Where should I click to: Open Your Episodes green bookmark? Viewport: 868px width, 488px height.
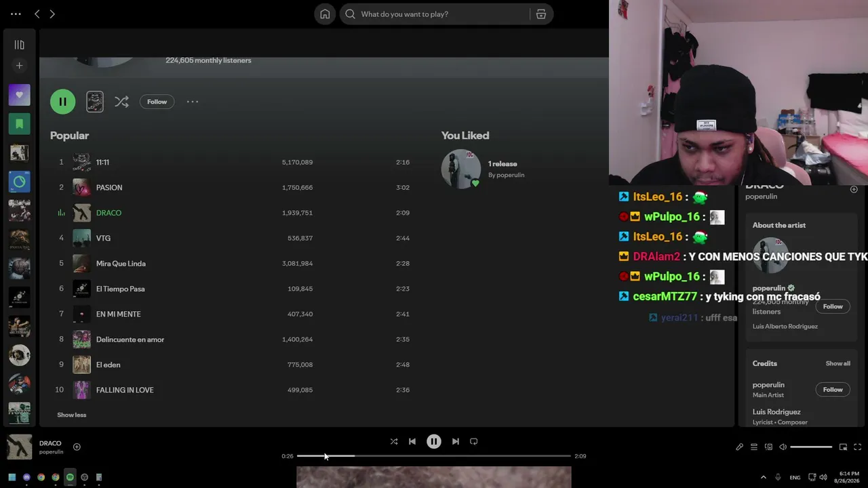19,124
